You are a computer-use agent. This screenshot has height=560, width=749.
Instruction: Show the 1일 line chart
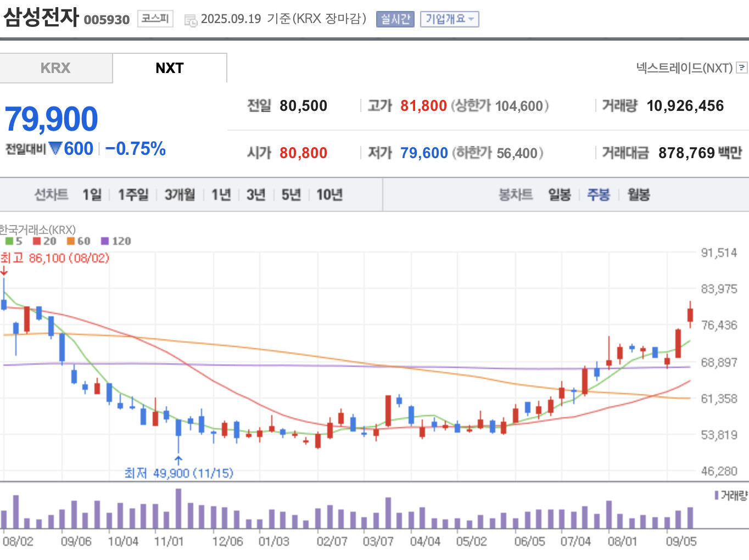coord(92,195)
